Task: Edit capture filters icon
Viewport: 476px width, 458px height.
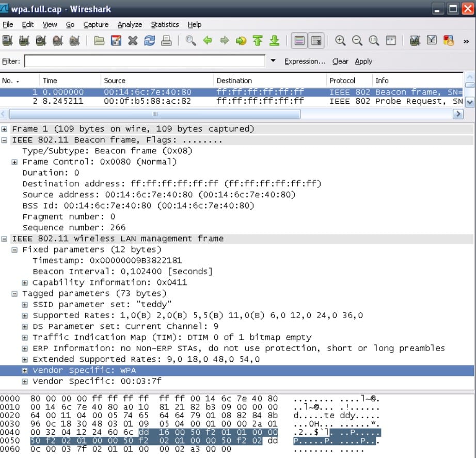Action: (x=415, y=40)
